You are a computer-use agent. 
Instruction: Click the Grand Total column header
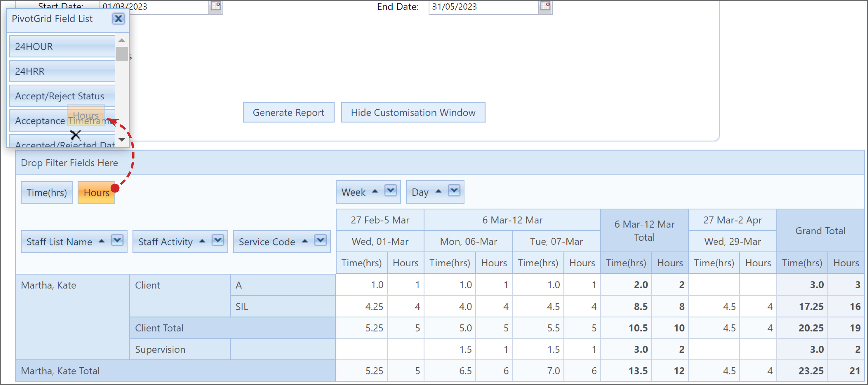(x=820, y=230)
